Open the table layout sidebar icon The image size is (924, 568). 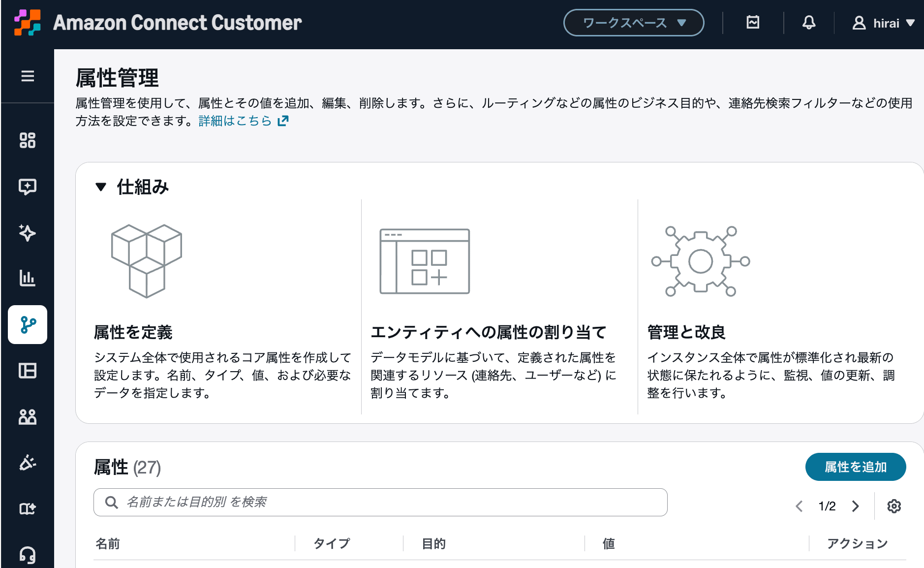(x=28, y=371)
